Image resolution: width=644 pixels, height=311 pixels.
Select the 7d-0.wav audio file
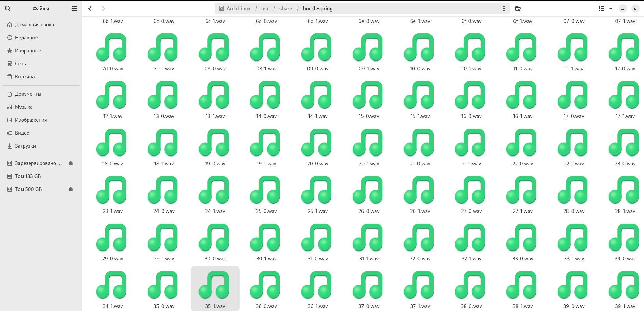(x=112, y=51)
